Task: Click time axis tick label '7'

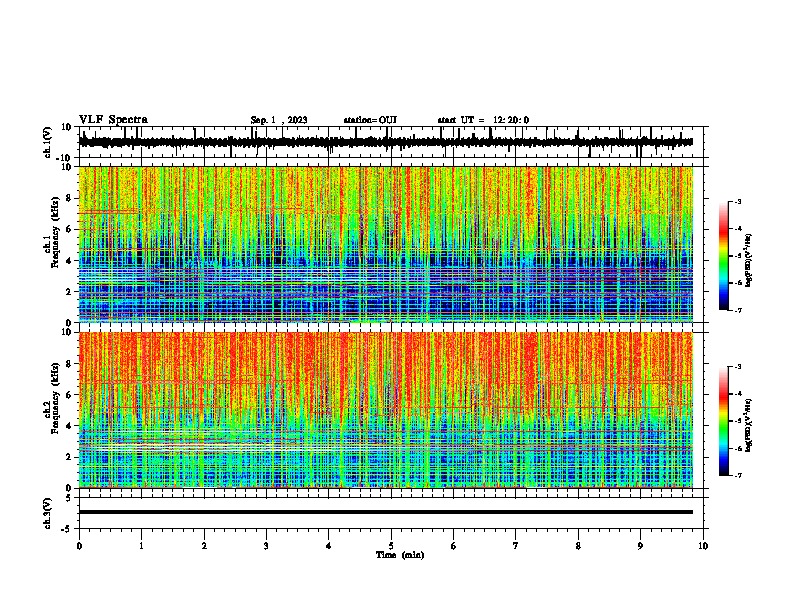Action: [x=516, y=546]
